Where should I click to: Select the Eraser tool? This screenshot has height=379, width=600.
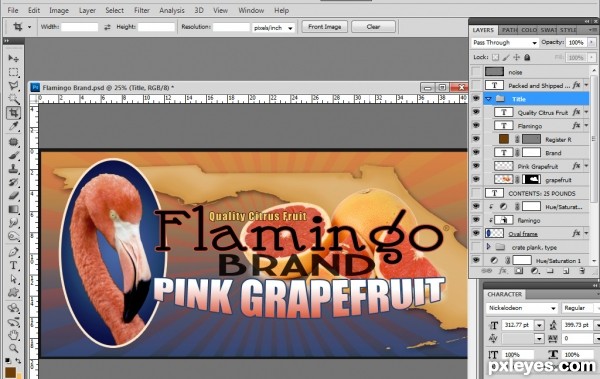point(13,196)
